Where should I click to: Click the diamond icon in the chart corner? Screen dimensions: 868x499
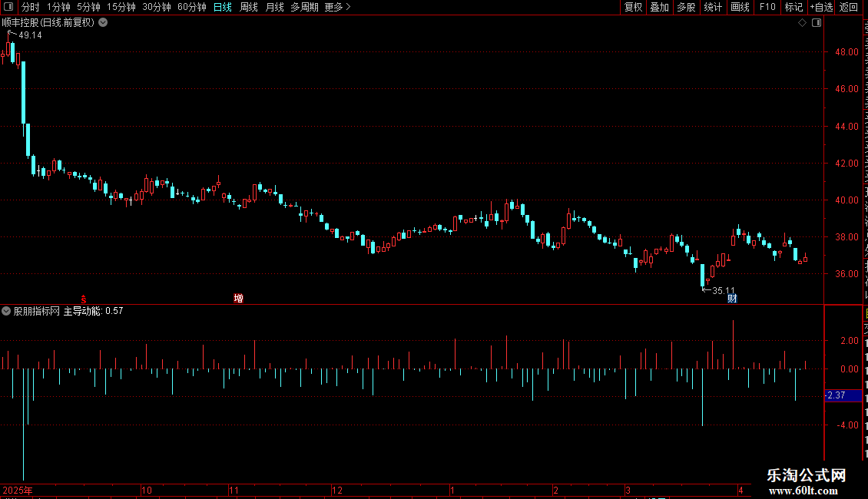(802, 23)
